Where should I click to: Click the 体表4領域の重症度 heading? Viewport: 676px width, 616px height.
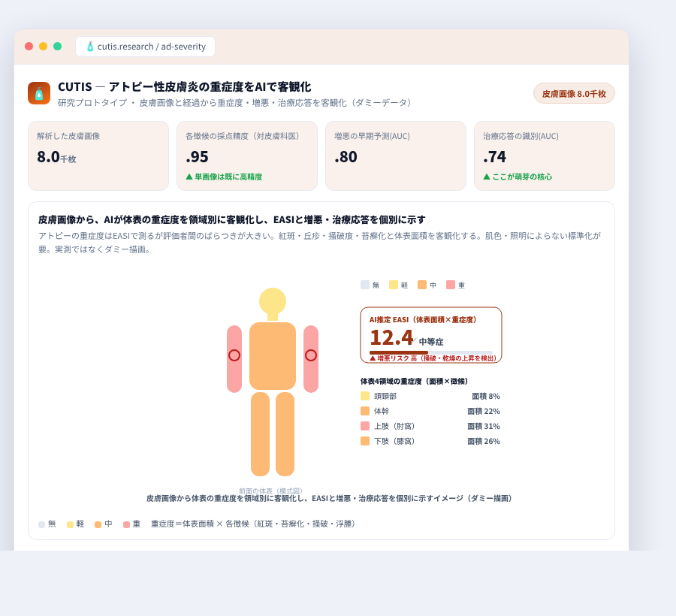415,381
